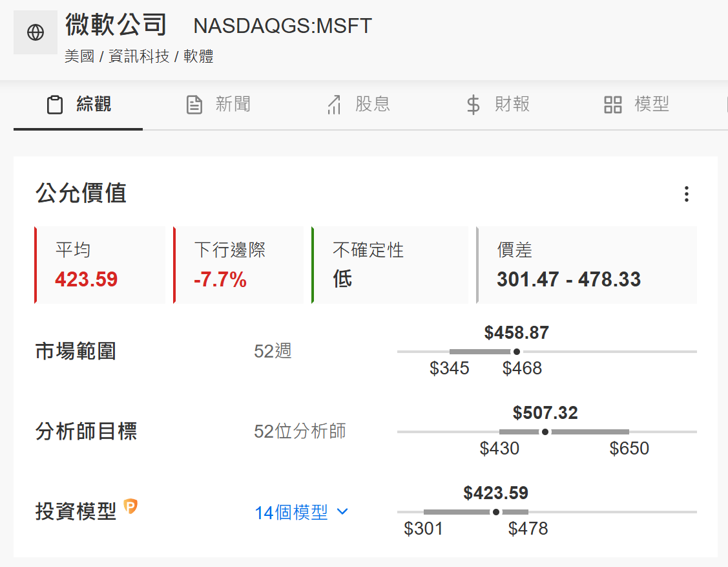Click the 資訊科技 breadcrumb link
The width and height of the screenshot is (728, 567).
(x=139, y=56)
